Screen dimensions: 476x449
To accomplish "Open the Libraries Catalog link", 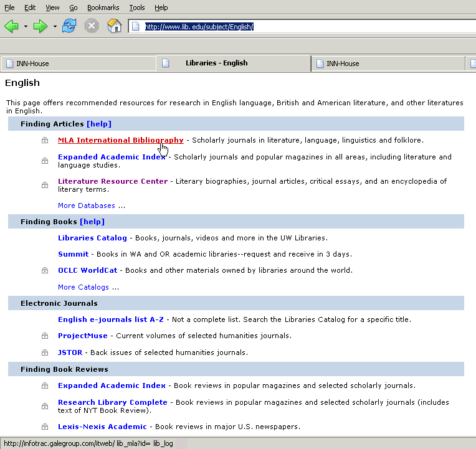I will pos(92,238).
